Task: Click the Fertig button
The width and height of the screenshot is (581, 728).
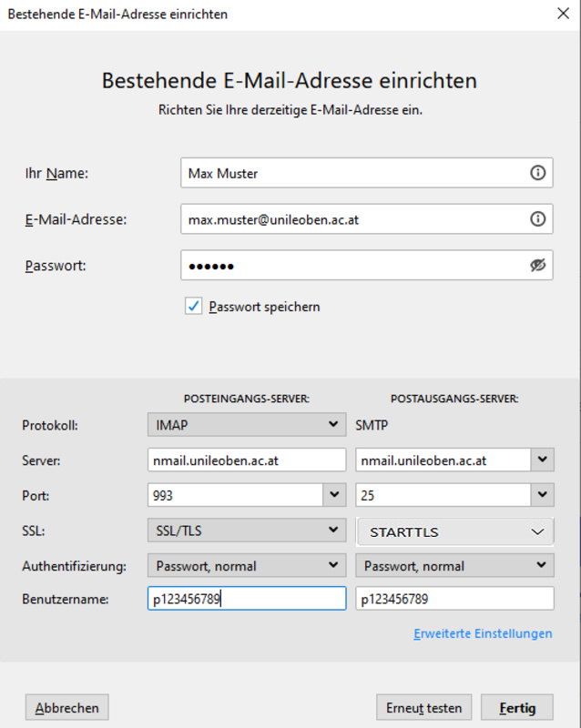Action: tap(518, 707)
